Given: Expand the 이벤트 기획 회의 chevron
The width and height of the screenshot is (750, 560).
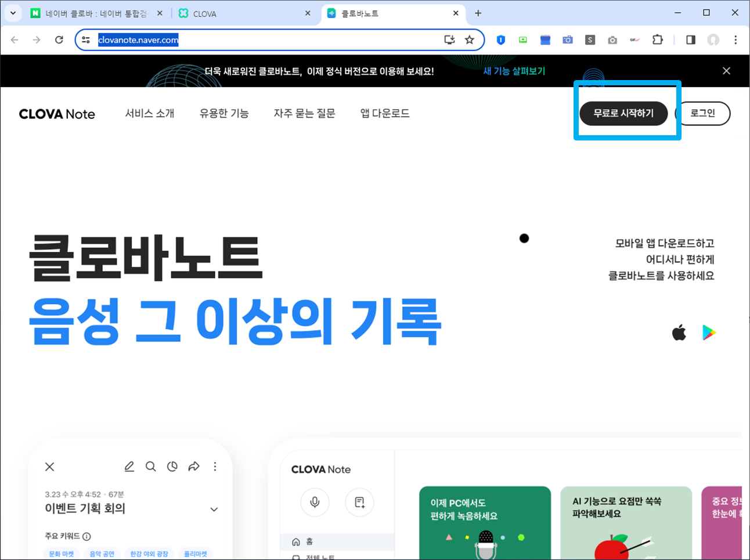Looking at the screenshot, I should [x=214, y=510].
